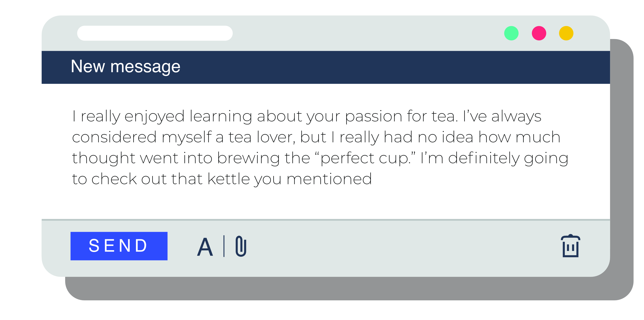This screenshot has height=320, width=644.
Task: Click the vertical divider beside the A icon
Action: click(x=224, y=246)
